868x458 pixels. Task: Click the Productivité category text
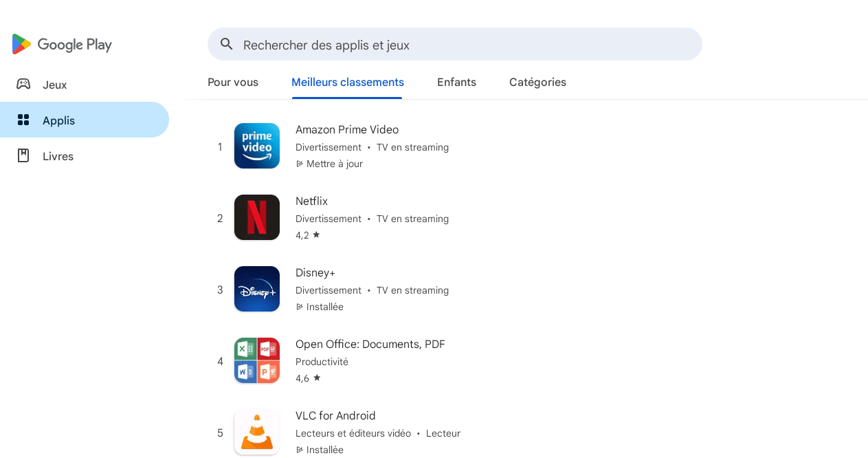322,362
